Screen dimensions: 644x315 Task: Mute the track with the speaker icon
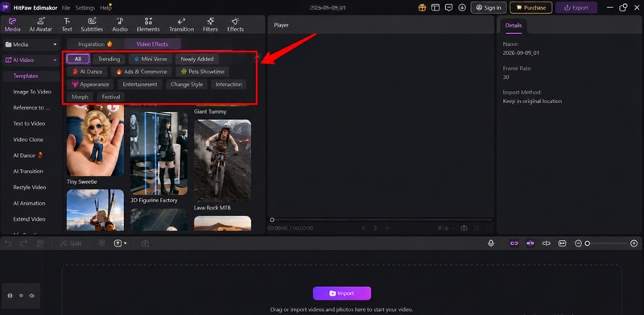(31, 296)
